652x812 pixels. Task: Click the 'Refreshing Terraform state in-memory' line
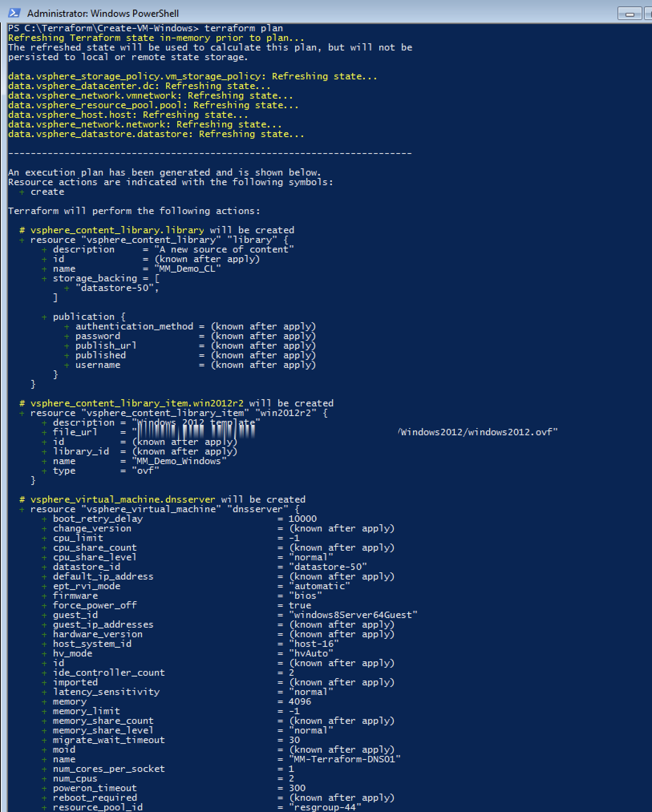[x=156, y=38]
